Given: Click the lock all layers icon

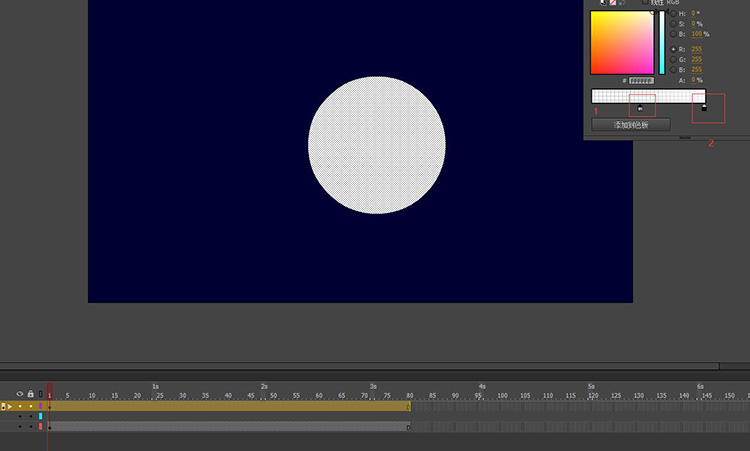Looking at the screenshot, I should click(x=31, y=394).
